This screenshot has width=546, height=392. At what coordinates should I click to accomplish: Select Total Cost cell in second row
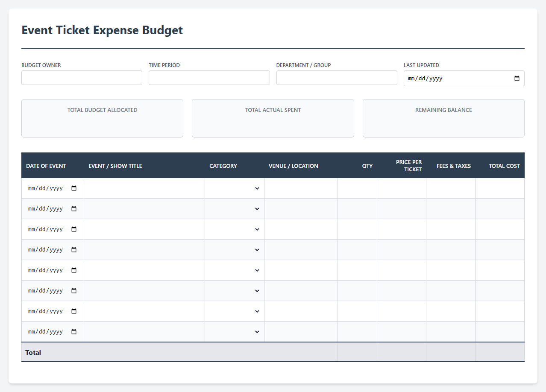point(500,209)
